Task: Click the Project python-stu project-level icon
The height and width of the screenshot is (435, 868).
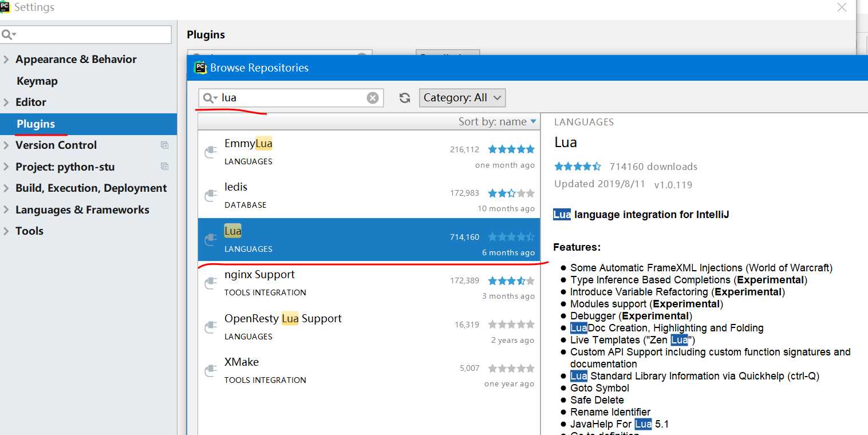Action: (x=164, y=167)
